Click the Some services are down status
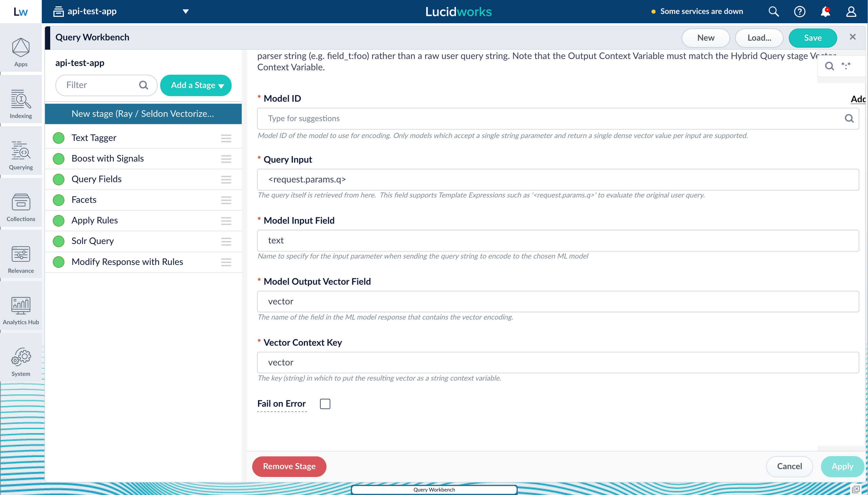This screenshot has width=868, height=495. pyautogui.click(x=697, y=11)
